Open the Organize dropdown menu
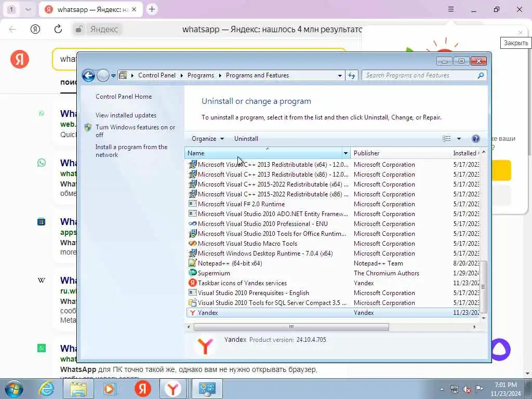The height and width of the screenshot is (399, 532). (208, 138)
